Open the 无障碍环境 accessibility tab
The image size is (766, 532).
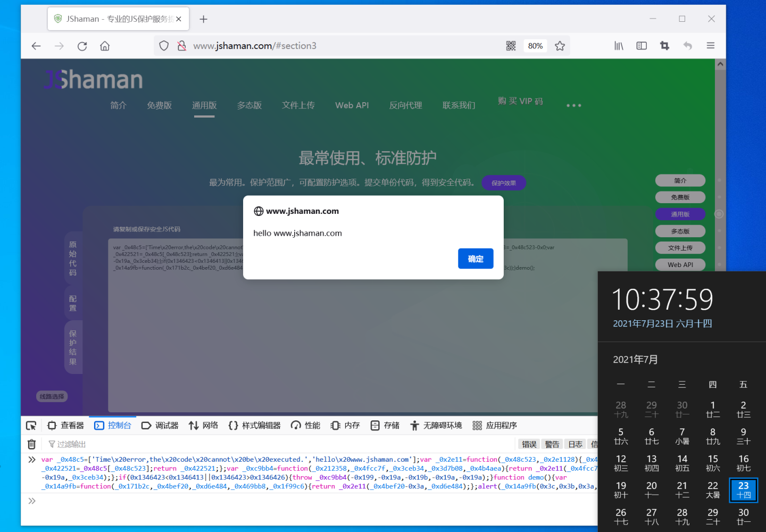pyautogui.click(x=436, y=426)
